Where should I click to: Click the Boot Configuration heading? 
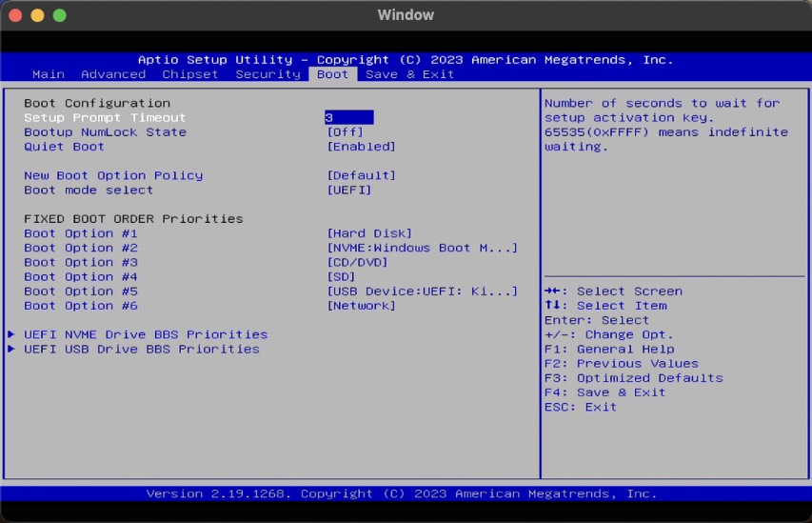pyautogui.click(x=97, y=103)
